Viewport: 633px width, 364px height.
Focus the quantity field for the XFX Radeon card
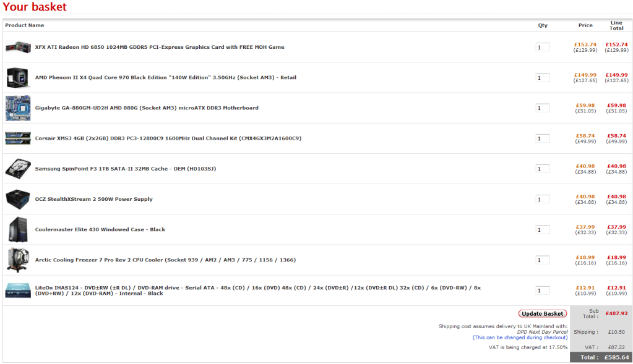tap(543, 47)
